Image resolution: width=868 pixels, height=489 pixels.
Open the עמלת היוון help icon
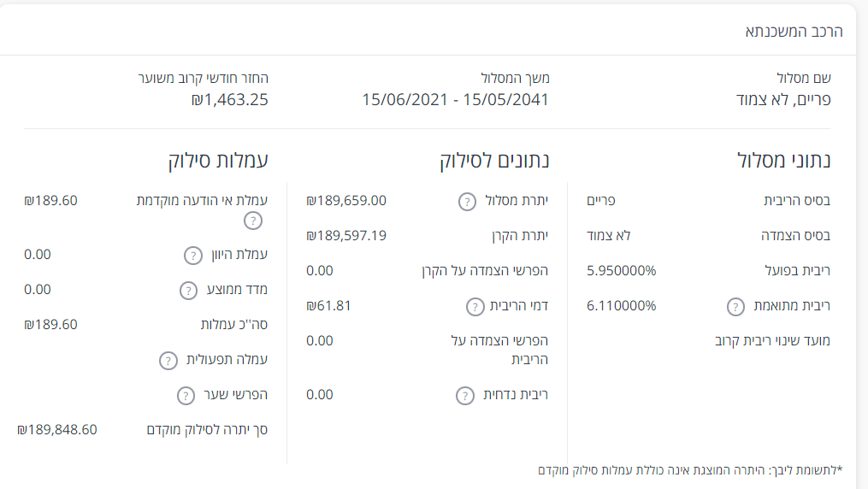coord(194,255)
